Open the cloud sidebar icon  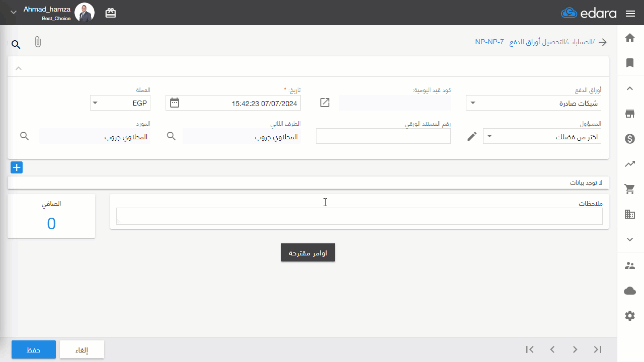630,291
